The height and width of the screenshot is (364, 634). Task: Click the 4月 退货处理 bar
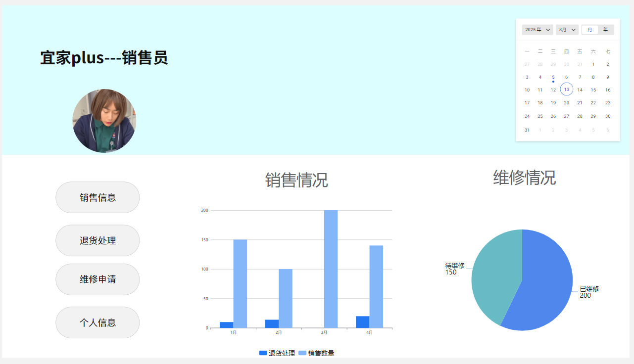[x=362, y=322]
